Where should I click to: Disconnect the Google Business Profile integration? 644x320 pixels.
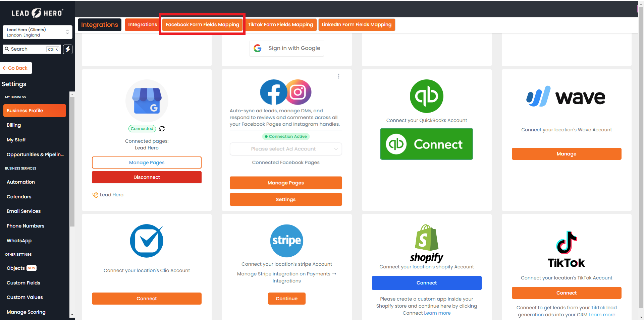[x=147, y=177]
